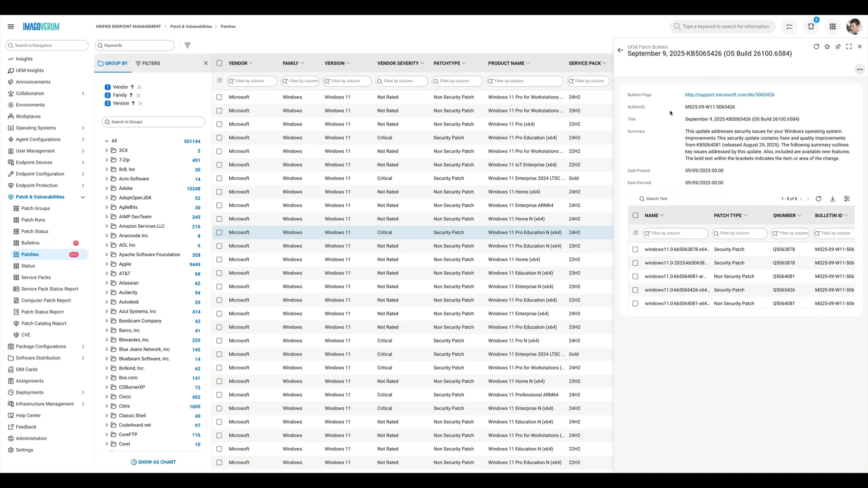Open bulletin list column settings
This screenshot has width=868, height=488.
pyautogui.click(x=847, y=199)
